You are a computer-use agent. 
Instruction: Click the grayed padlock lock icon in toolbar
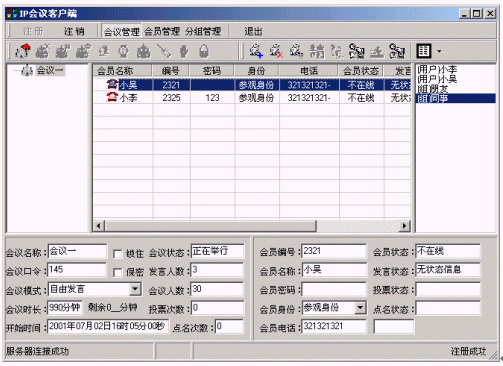coord(204,51)
